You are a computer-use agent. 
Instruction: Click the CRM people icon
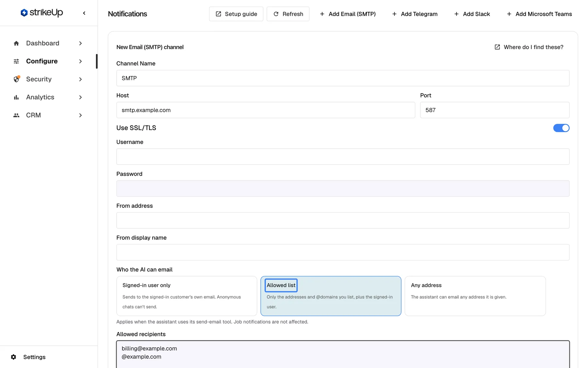[x=16, y=115]
